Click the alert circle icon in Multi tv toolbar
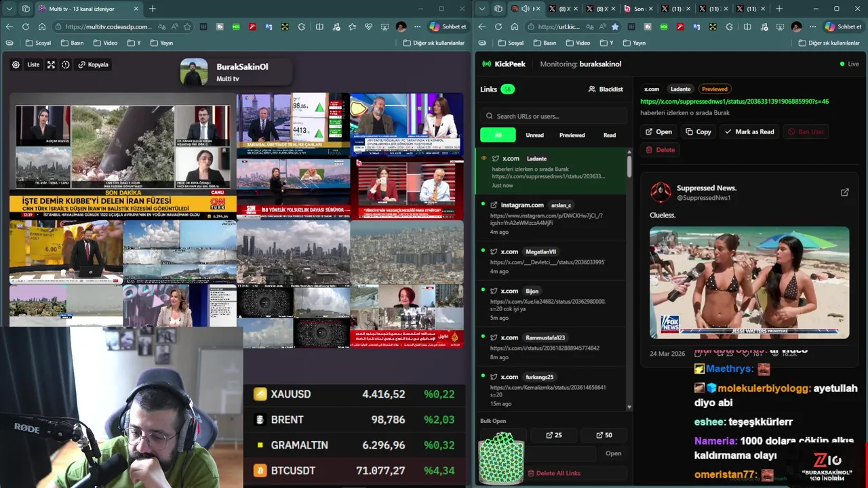 coord(66,64)
